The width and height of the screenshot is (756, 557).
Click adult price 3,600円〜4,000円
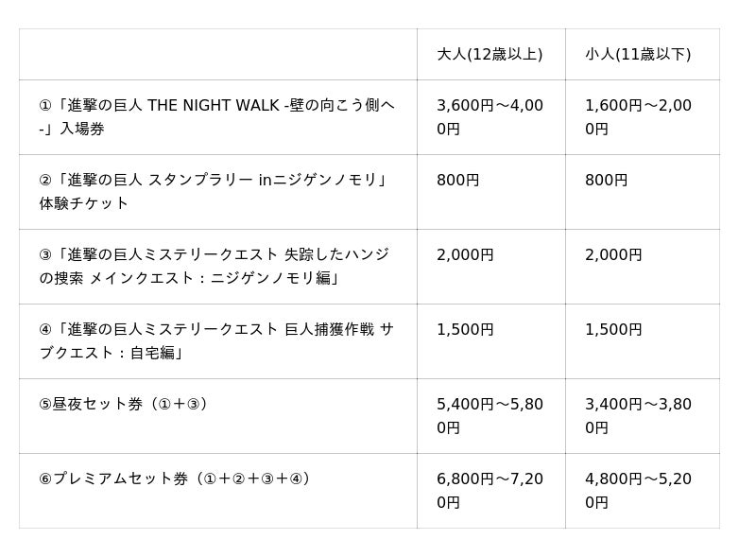pyautogui.click(x=490, y=116)
